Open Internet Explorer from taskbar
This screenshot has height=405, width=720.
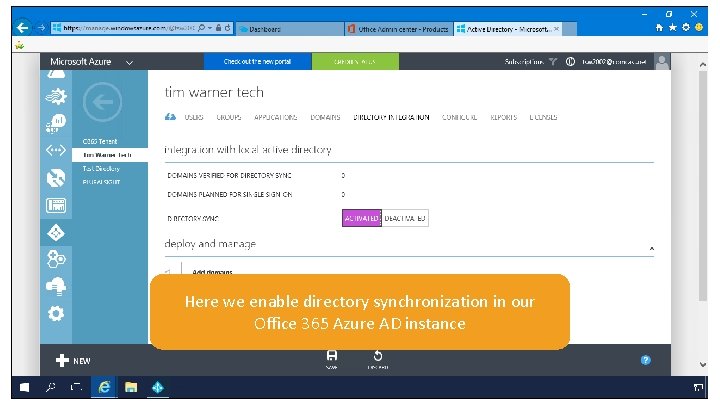tap(104, 388)
